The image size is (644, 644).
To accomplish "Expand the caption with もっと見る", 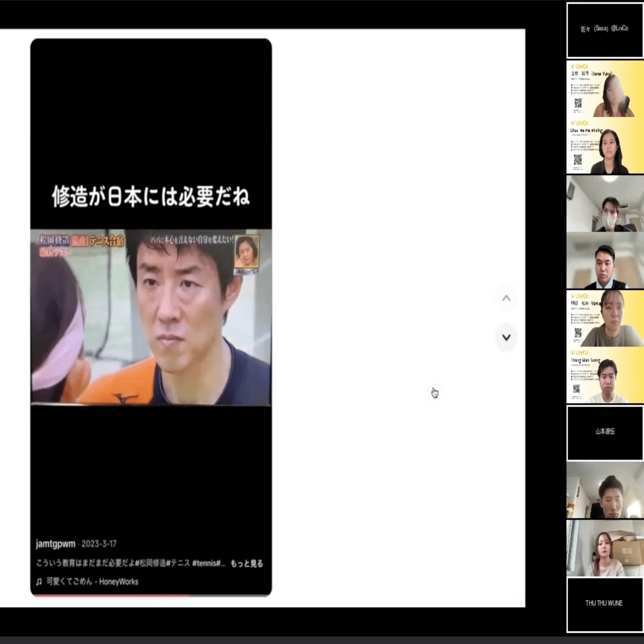I will [x=246, y=563].
